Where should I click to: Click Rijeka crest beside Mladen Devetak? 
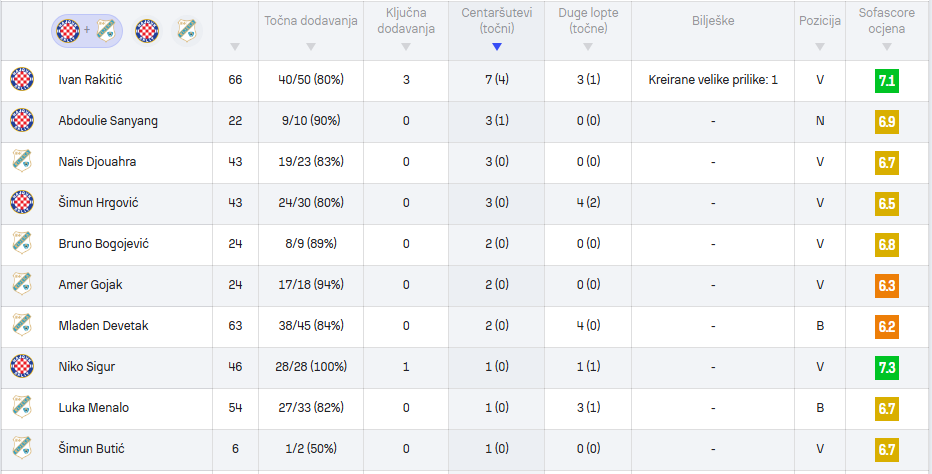[21, 326]
